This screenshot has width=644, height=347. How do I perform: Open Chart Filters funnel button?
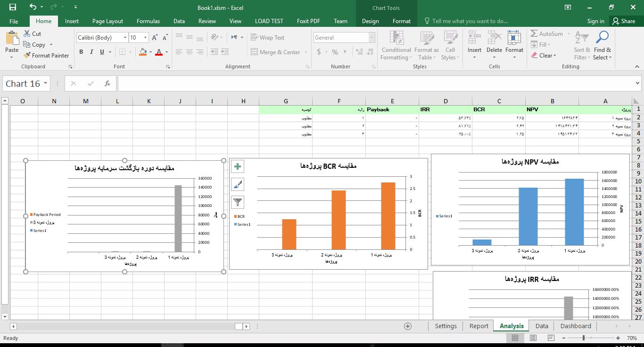(238, 202)
